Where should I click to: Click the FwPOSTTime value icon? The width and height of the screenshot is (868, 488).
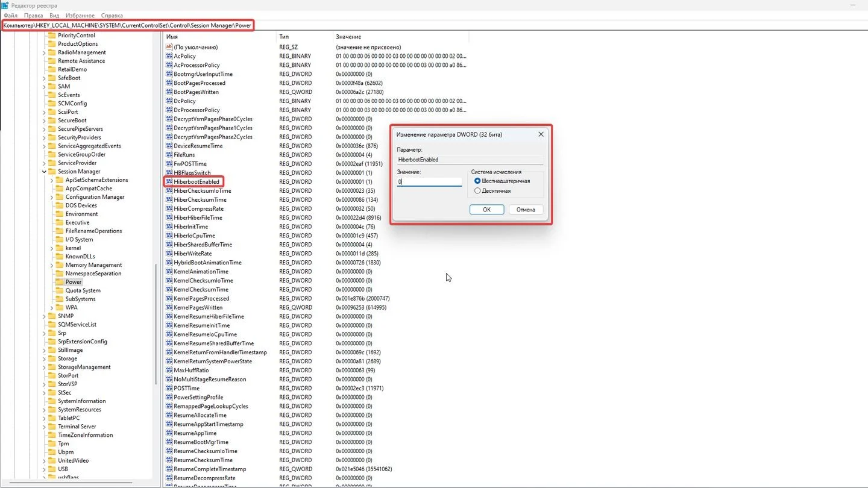pos(169,164)
